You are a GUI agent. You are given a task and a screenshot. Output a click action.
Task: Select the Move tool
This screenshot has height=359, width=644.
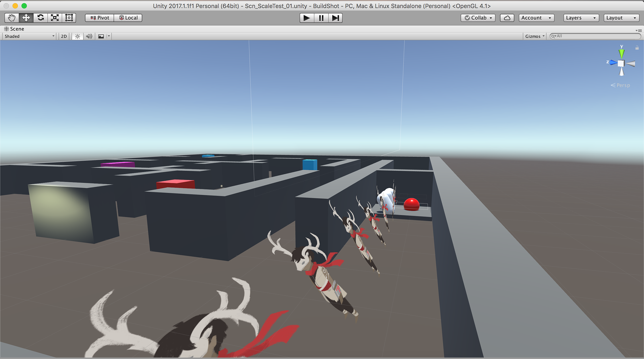pos(26,18)
